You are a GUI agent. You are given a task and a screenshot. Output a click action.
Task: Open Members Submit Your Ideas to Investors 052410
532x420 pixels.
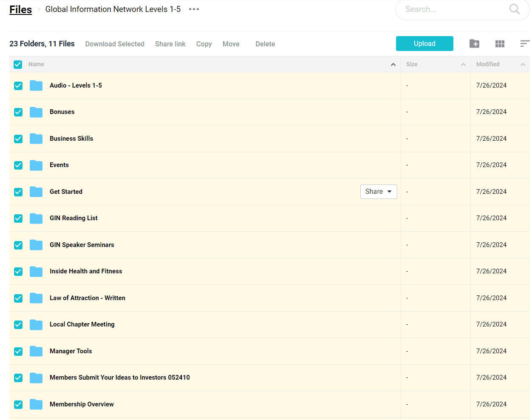coord(120,377)
